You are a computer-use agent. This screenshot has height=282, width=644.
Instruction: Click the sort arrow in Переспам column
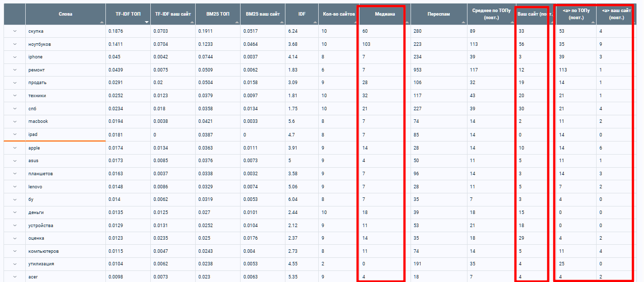463,23
